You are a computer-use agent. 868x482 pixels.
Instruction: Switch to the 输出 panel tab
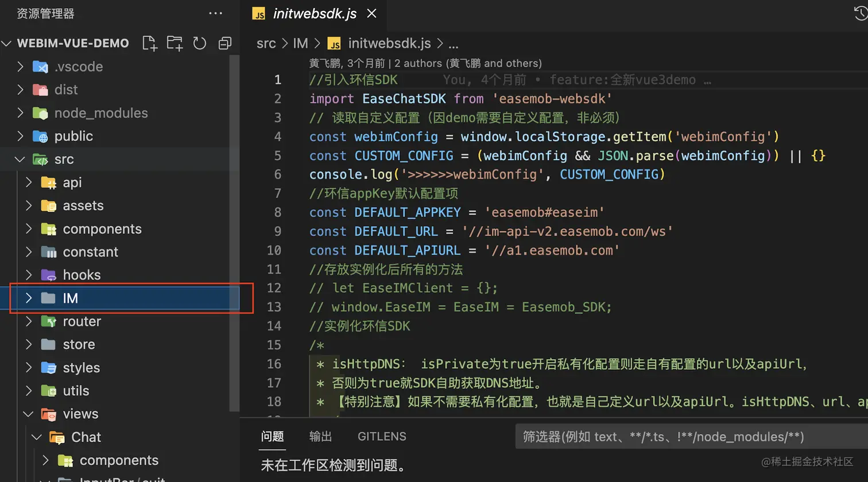tap(321, 437)
